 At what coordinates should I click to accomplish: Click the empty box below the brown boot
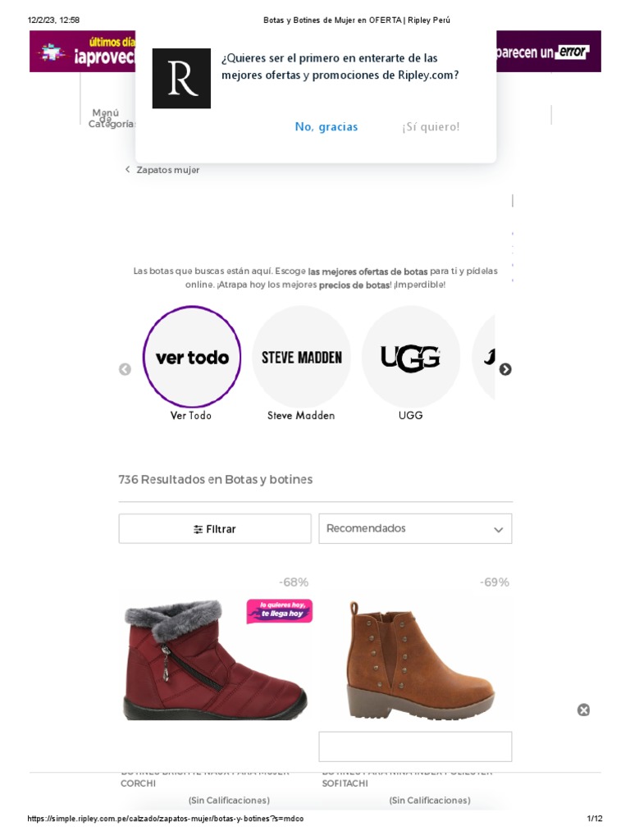415,746
